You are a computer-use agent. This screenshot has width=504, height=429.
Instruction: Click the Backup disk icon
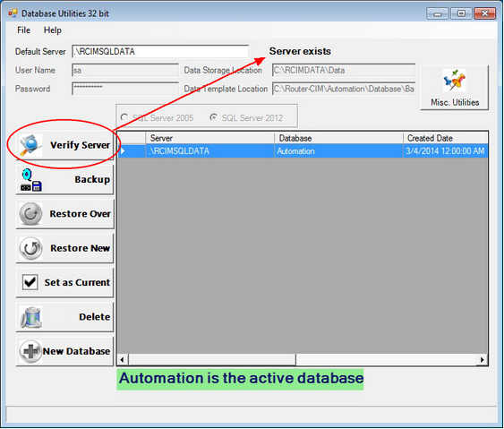point(30,180)
